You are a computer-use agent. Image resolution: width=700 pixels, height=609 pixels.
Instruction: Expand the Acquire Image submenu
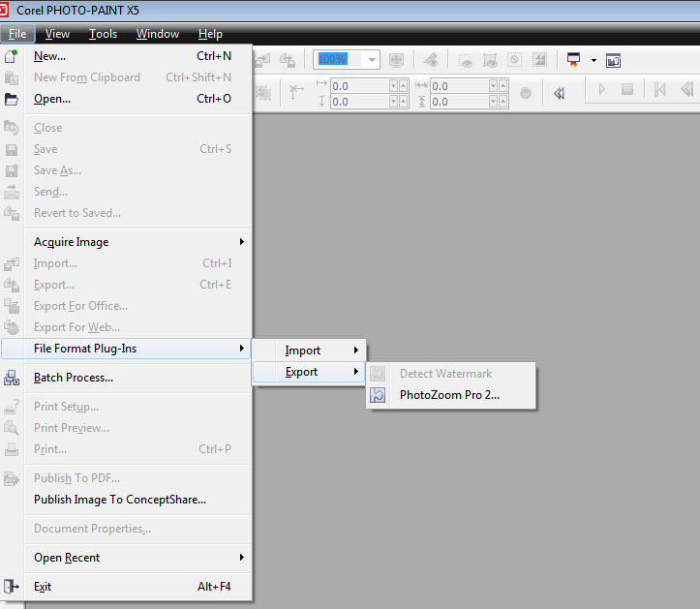coord(241,241)
